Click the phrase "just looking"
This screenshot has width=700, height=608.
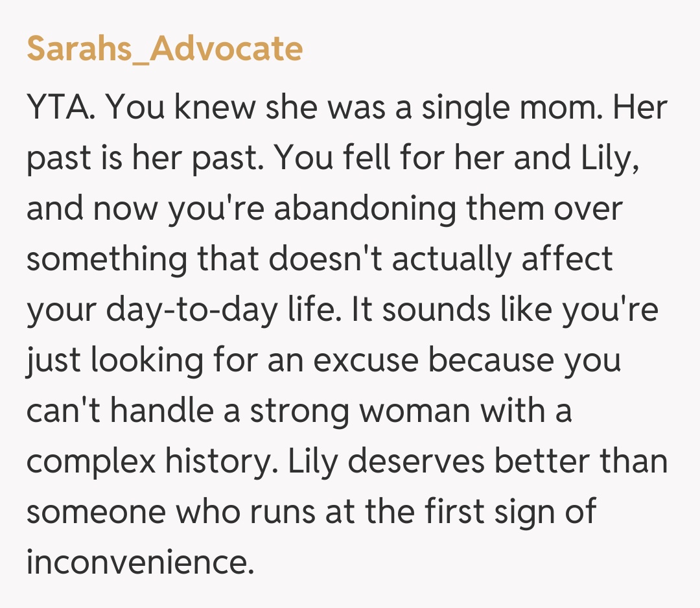(115, 360)
